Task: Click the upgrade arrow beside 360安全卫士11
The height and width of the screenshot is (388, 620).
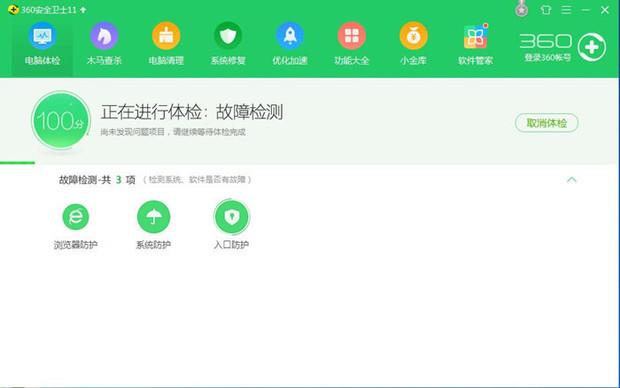Action: pos(83,10)
